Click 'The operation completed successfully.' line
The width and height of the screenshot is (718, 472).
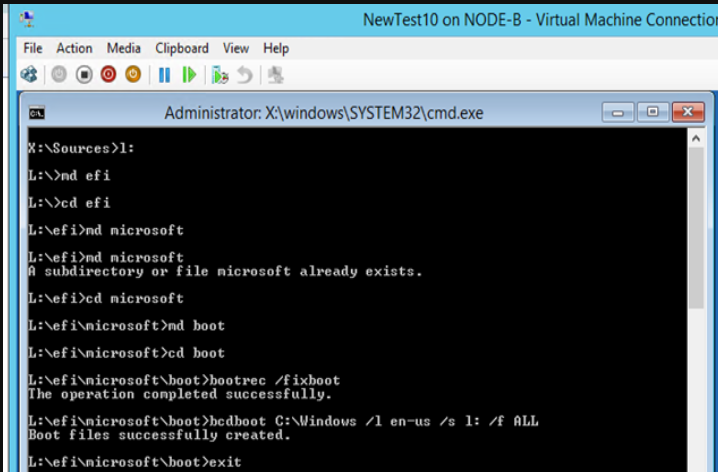click(x=180, y=394)
